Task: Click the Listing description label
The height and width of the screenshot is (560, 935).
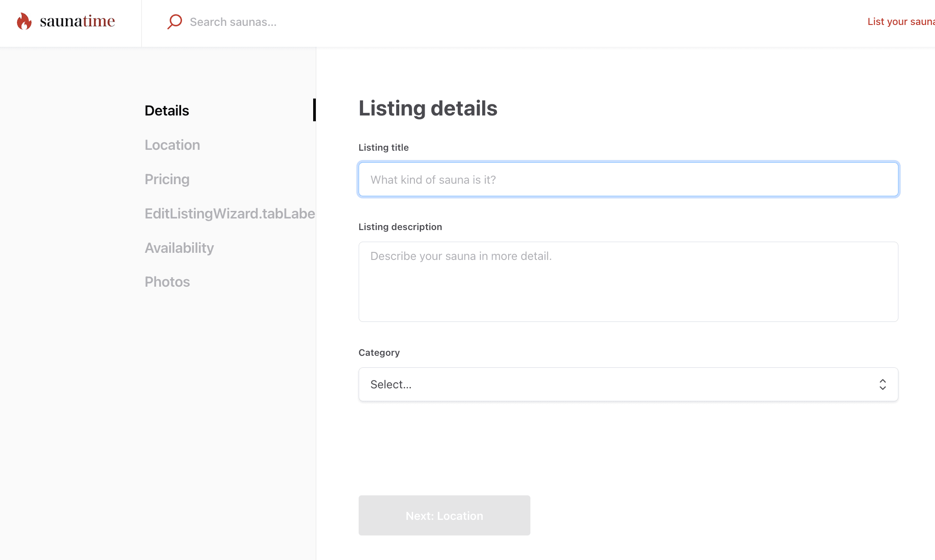Action: [400, 227]
